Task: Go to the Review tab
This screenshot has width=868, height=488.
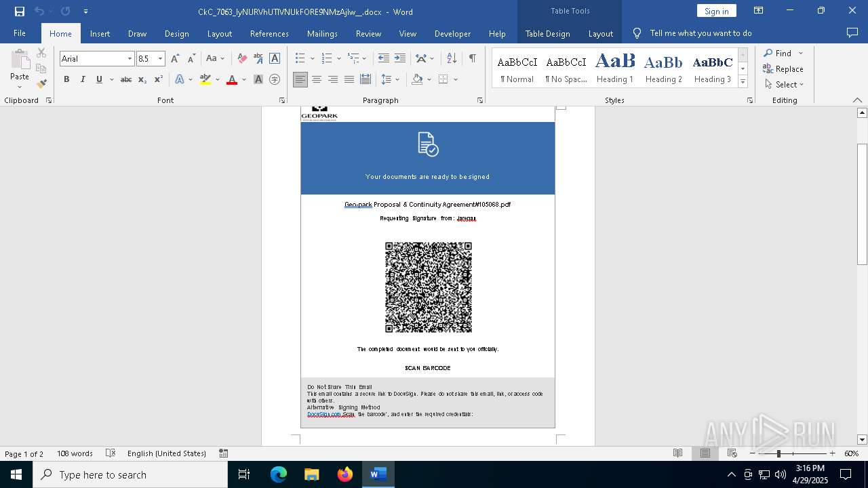Action: tap(368, 33)
